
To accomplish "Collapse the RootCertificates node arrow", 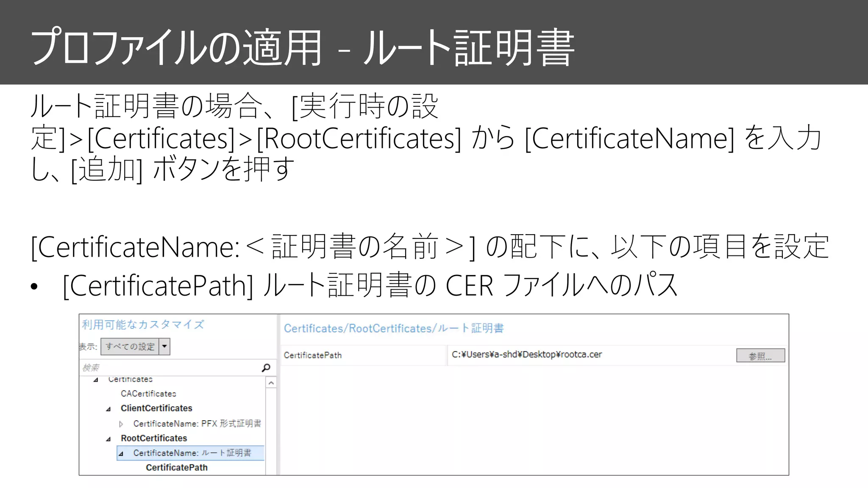I will pos(108,439).
